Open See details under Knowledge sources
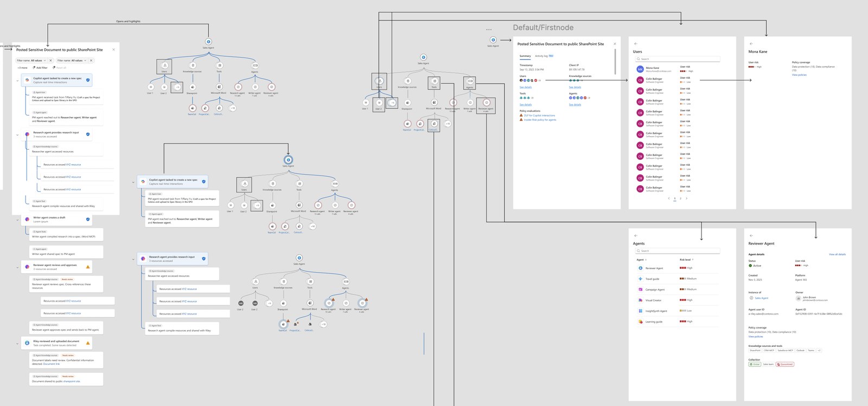 click(x=575, y=87)
